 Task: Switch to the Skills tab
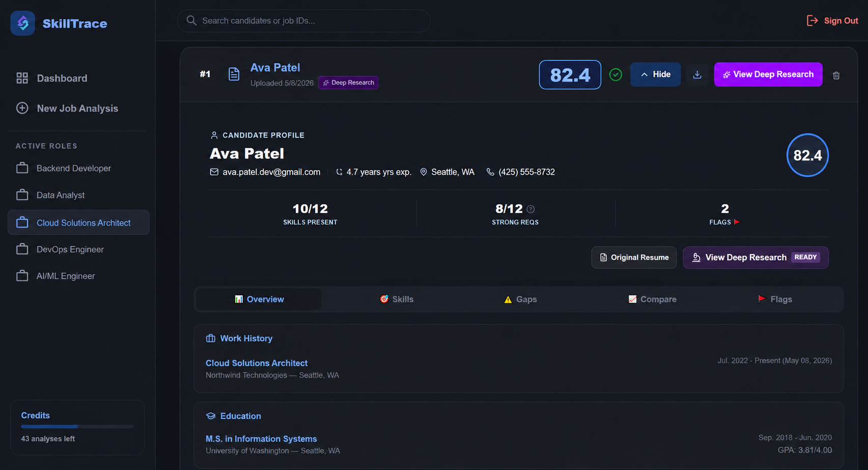[x=397, y=299]
